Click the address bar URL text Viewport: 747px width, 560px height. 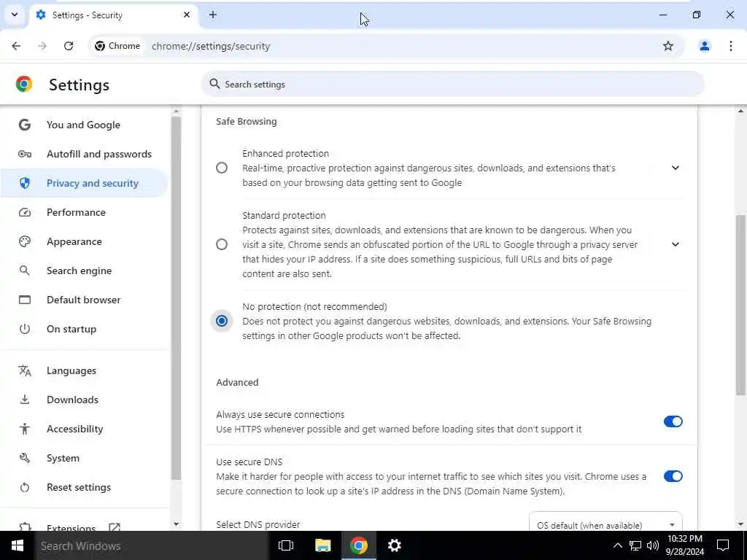211,46
